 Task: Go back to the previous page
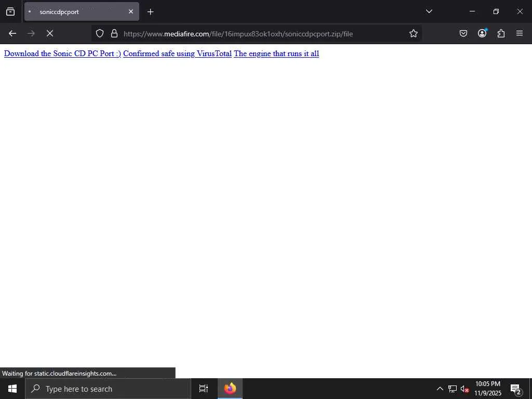tap(12, 33)
